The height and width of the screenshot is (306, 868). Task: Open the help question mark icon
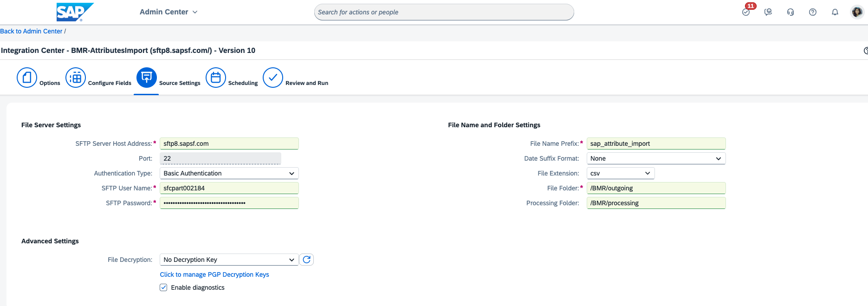pos(813,12)
